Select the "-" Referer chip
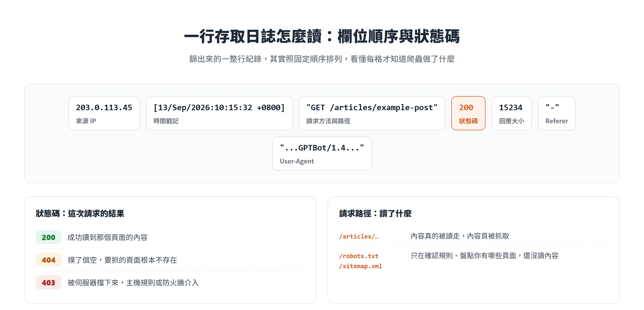The height and width of the screenshot is (310, 644). (x=556, y=113)
